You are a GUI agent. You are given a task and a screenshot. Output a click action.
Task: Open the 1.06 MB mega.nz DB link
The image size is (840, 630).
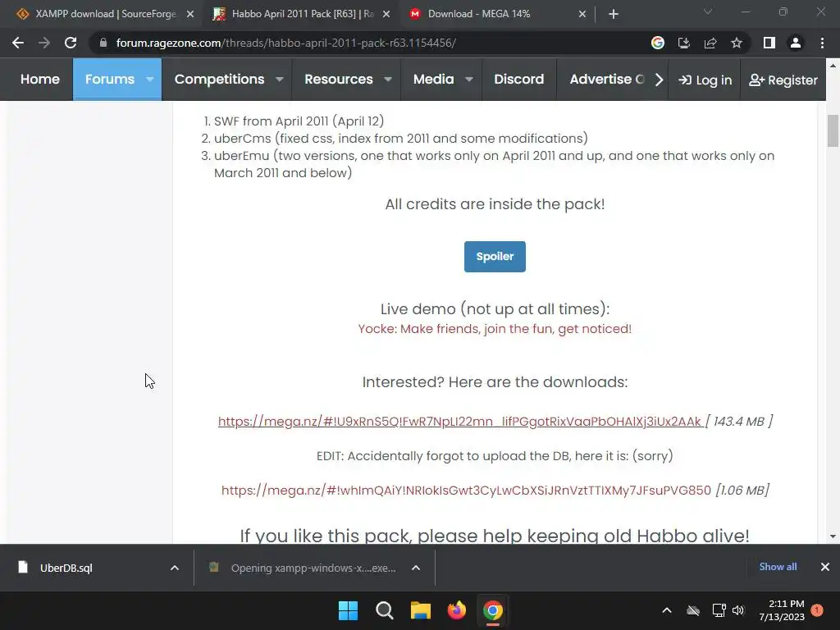pyautogui.click(x=466, y=491)
